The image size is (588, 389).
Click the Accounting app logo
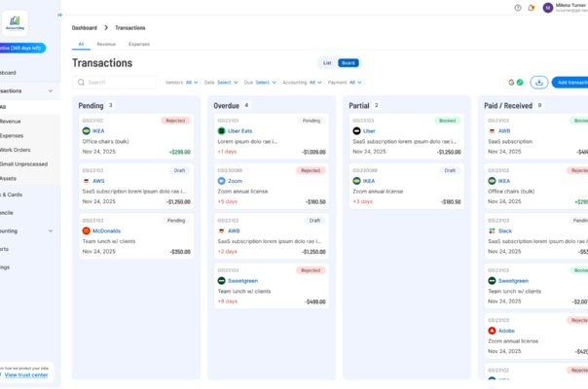[x=15, y=23]
